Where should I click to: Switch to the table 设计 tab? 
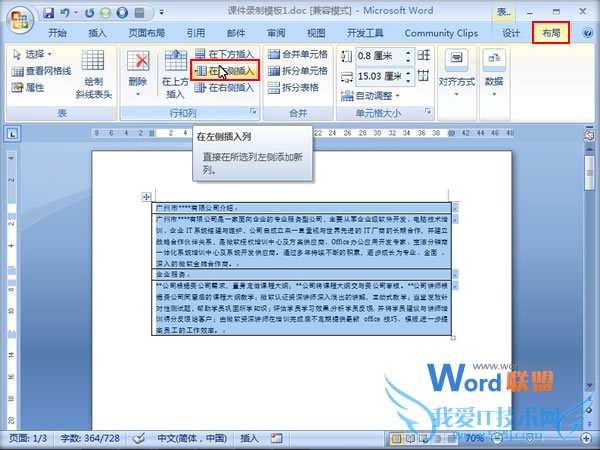tap(511, 33)
